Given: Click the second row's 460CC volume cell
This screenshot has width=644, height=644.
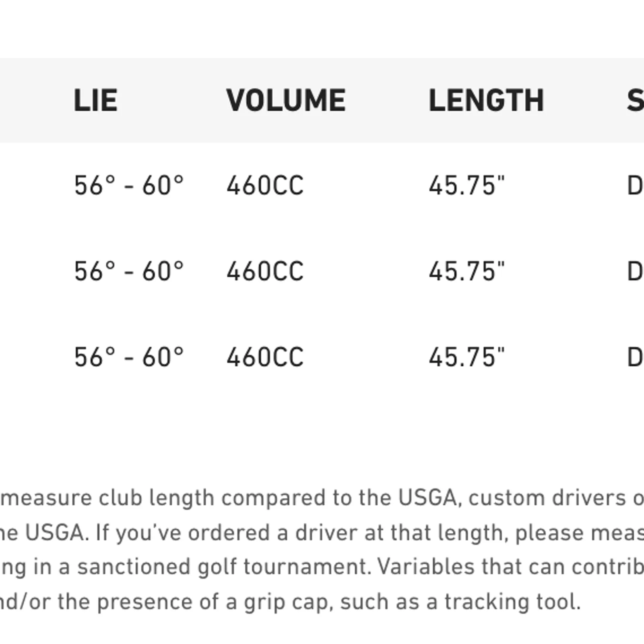Looking at the screenshot, I should pos(265,272).
